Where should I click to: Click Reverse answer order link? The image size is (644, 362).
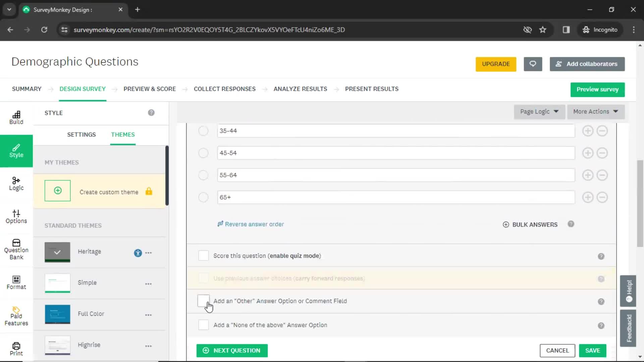pos(251,224)
